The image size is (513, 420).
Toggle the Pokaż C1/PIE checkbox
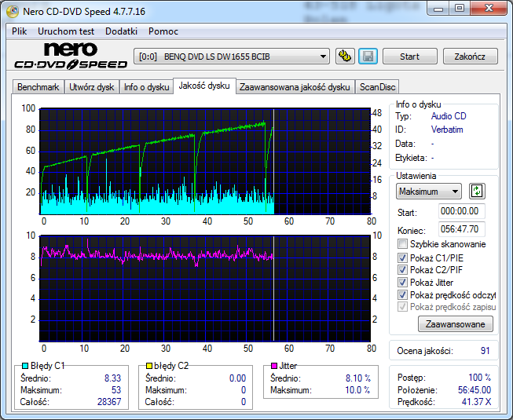tap(402, 257)
